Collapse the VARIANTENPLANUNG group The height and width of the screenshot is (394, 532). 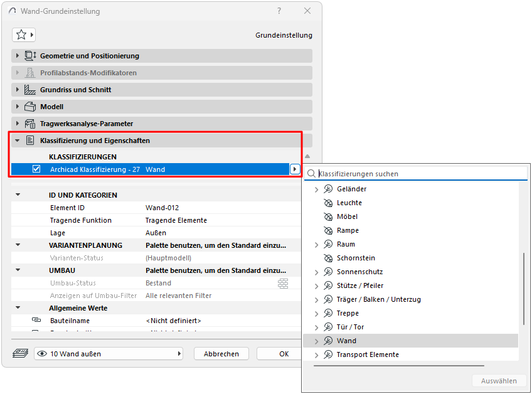tap(18, 245)
